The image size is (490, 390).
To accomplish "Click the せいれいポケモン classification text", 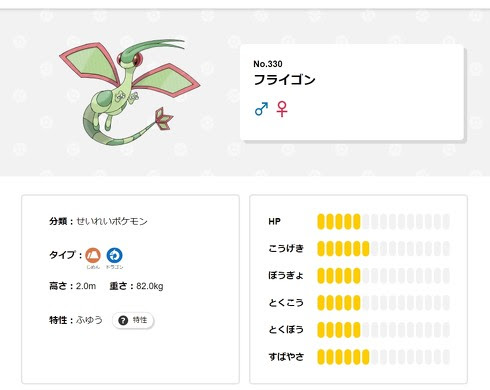I will pyautogui.click(x=112, y=221).
